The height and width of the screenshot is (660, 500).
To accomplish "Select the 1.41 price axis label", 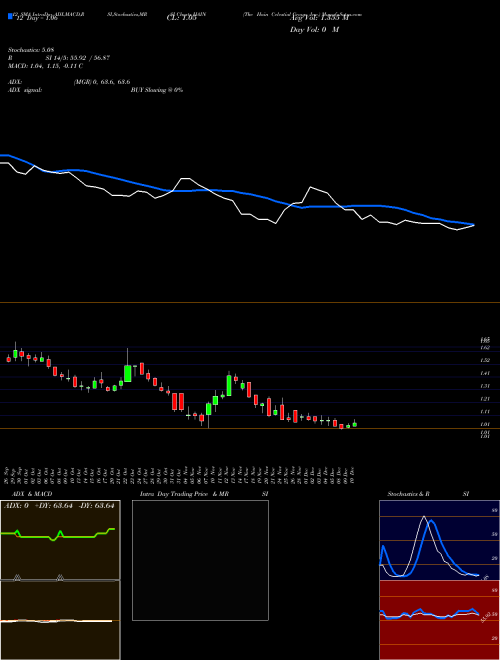I will point(485,373).
